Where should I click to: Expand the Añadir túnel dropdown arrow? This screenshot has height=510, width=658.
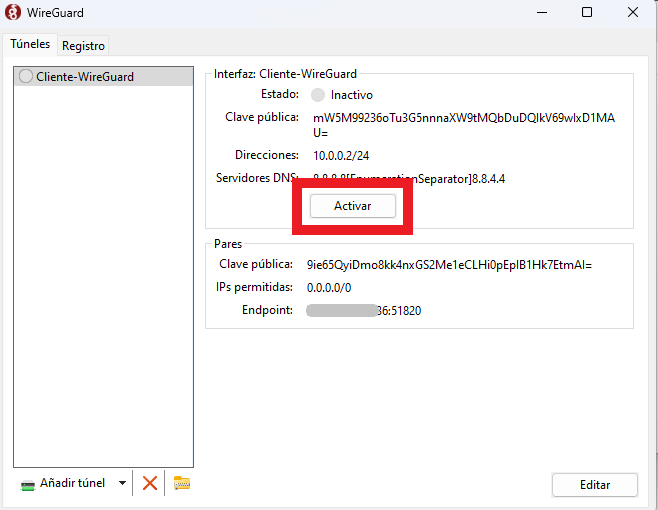point(122,483)
